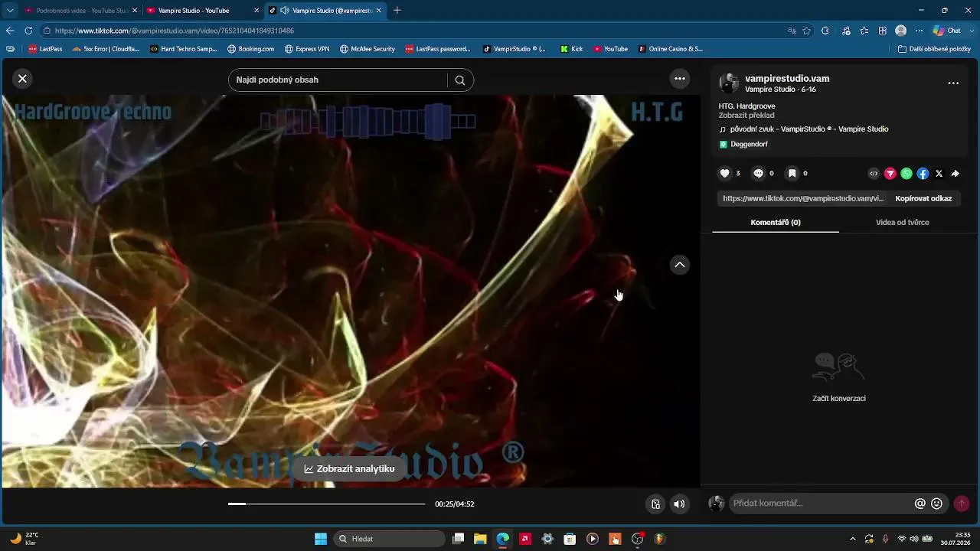The image size is (980, 551).
Task: Click the browser address bar URL
Action: (175, 31)
